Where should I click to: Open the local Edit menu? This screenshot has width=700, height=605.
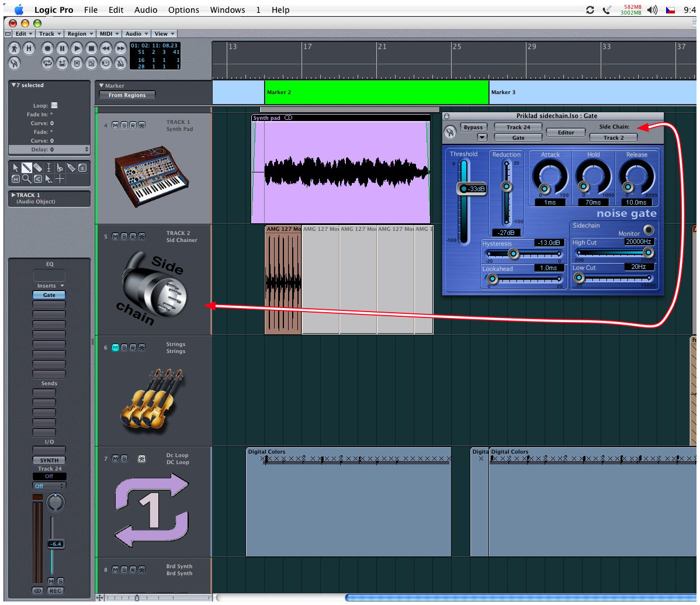point(23,34)
